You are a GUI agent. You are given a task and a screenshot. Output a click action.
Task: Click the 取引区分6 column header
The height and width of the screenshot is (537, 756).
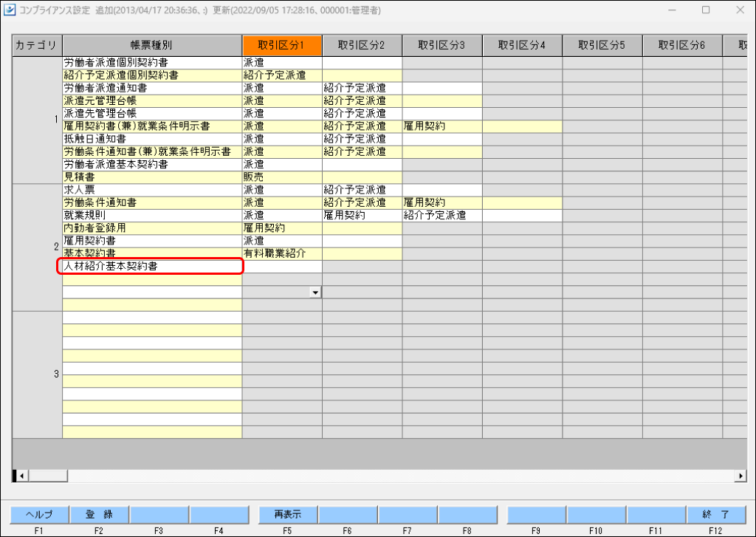pos(682,45)
